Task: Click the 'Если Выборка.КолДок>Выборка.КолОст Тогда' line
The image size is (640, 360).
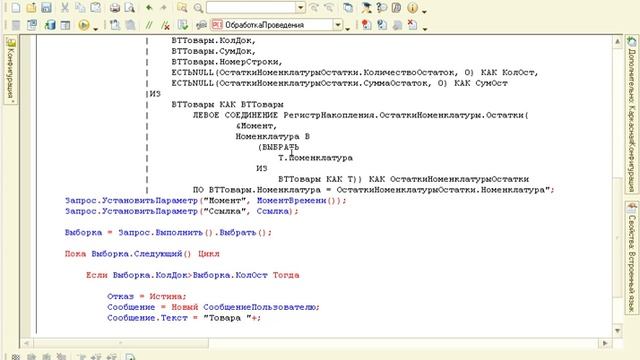Action: [x=192, y=275]
